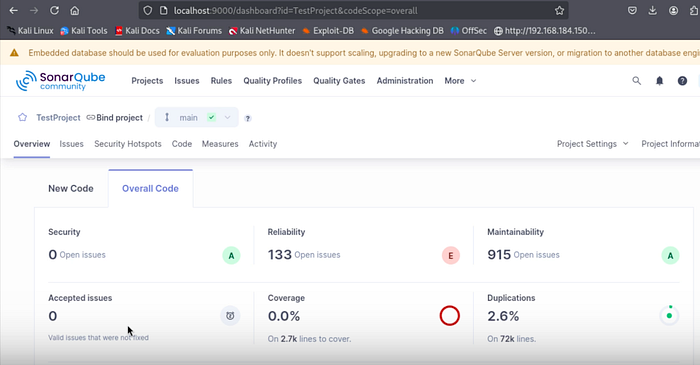Select the Overall Code tab
This screenshot has height=365, width=700.
point(150,188)
